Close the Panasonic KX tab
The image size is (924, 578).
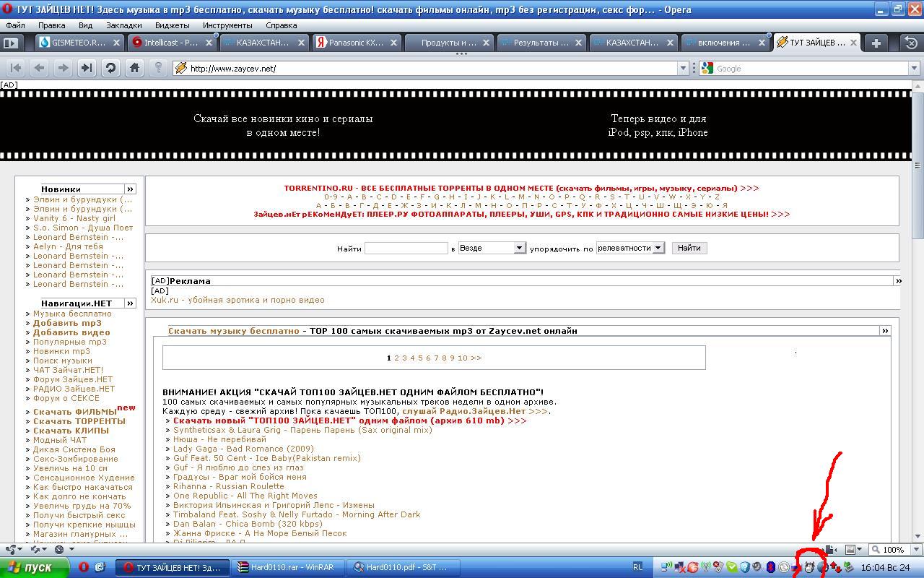[x=394, y=43]
